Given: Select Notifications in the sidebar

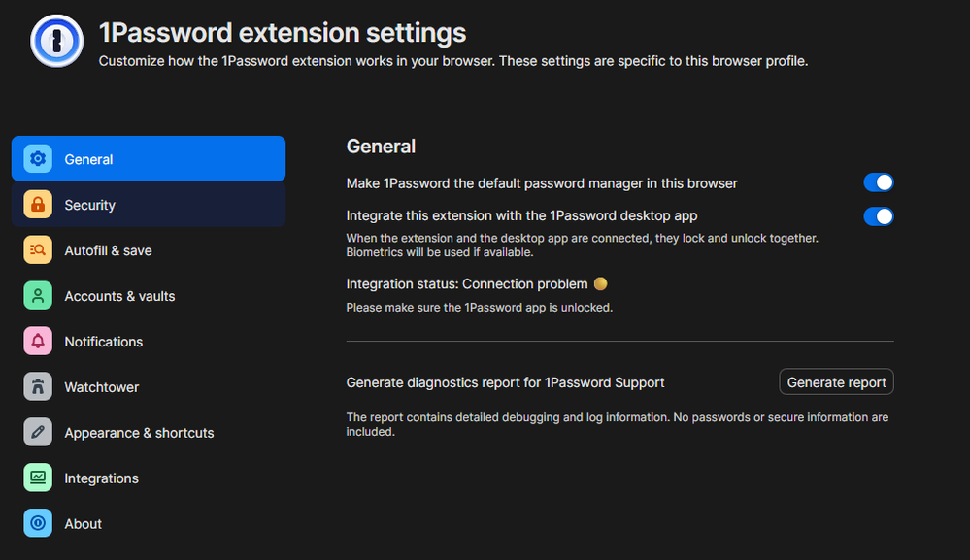Looking at the screenshot, I should pyautogui.click(x=104, y=342).
